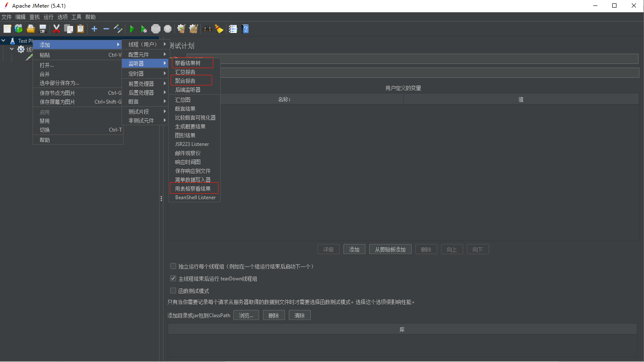Expand the 线程（用户）submenu
Image resolution: width=644 pixels, height=362 pixels.
[145, 44]
